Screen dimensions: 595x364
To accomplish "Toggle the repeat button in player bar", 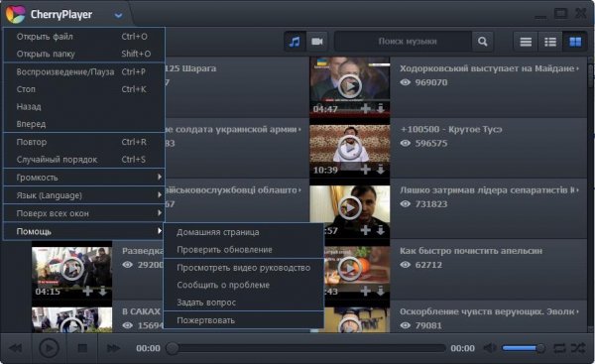I will 559,348.
